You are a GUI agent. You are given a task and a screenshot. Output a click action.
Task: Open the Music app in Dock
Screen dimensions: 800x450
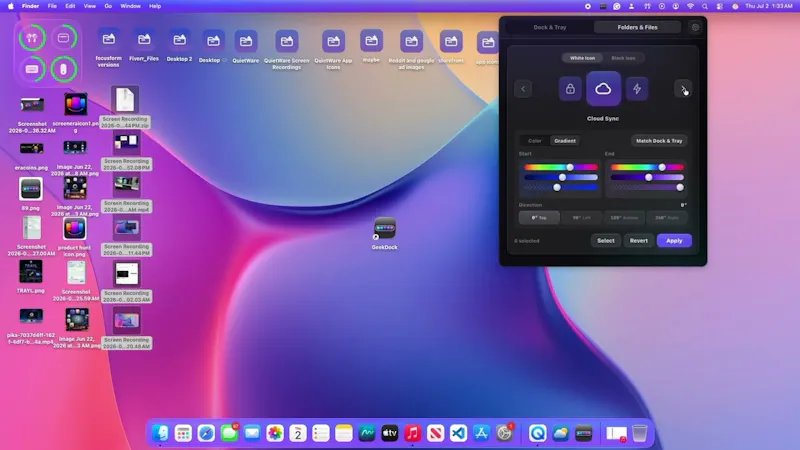[412, 433]
